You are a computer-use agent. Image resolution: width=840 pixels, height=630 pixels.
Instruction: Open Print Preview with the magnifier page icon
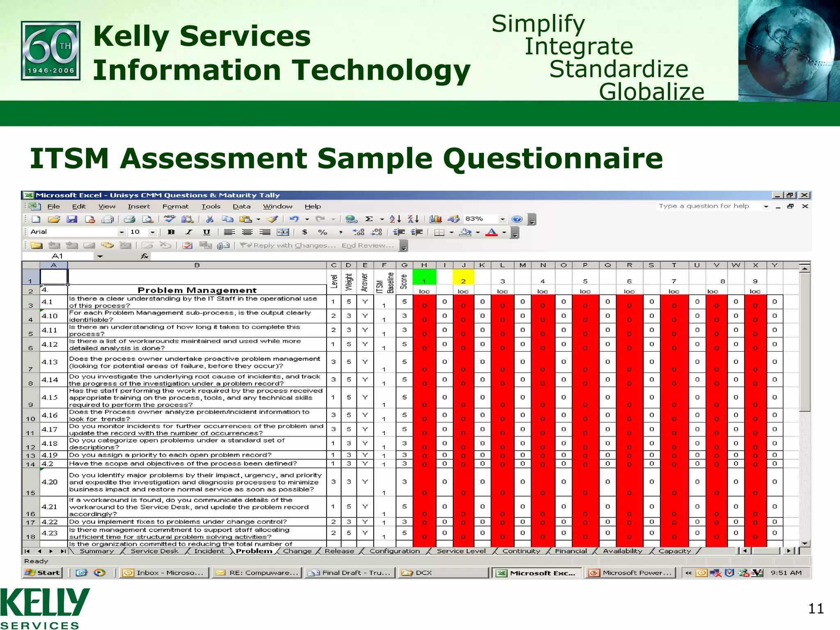(x=148, y=219)
